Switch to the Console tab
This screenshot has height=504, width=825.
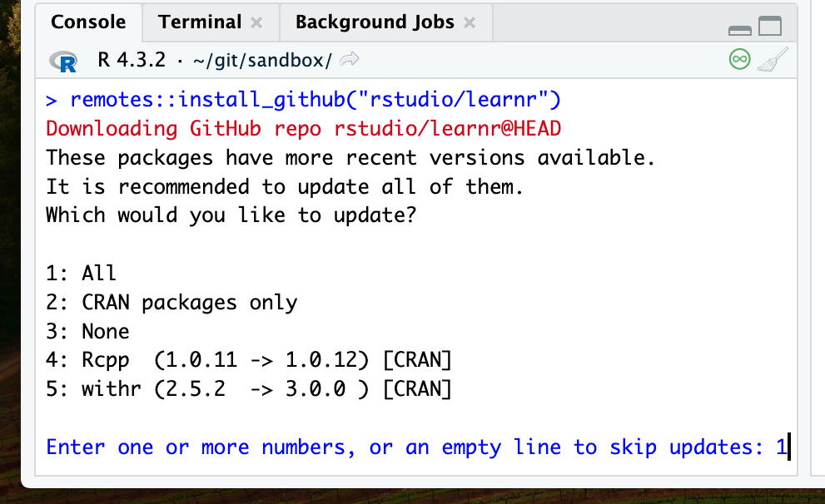[x=88, y=22]
